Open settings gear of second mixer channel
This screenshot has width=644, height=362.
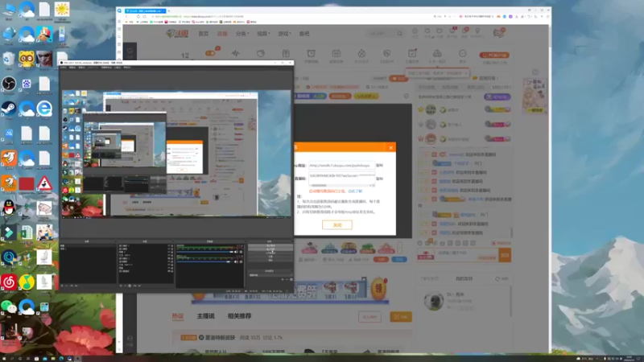pyautogui.click(x=241, y=261)
